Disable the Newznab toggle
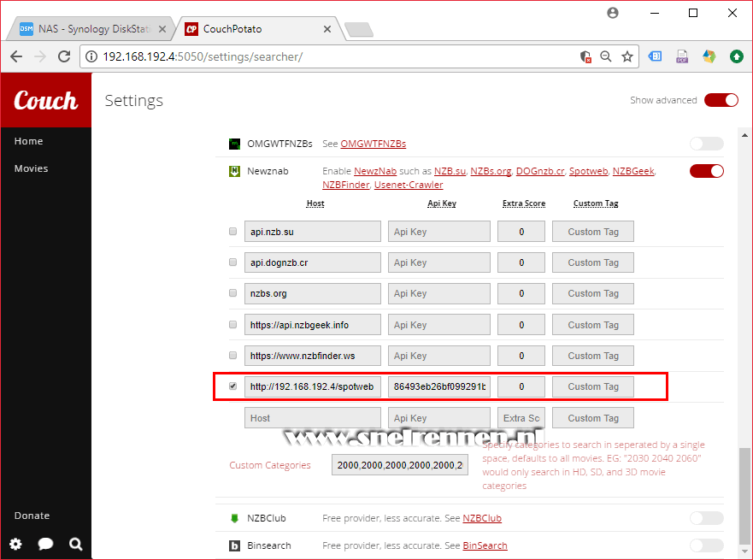 point(706,171)
